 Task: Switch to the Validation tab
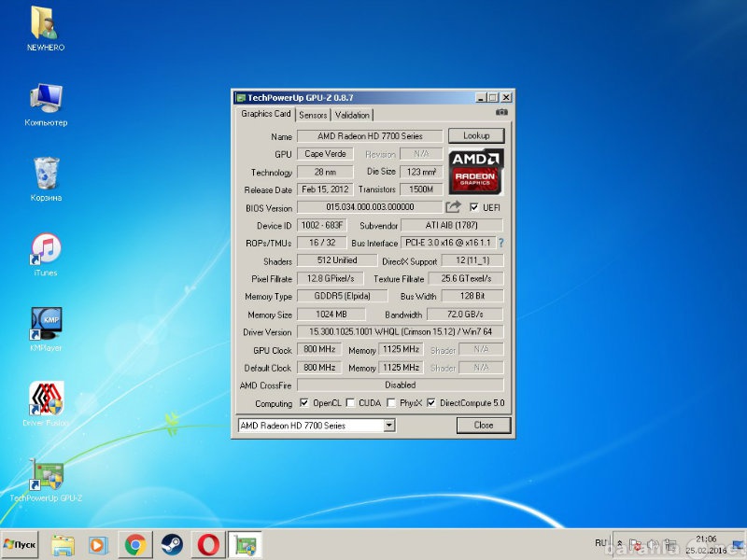click(352, 115)
